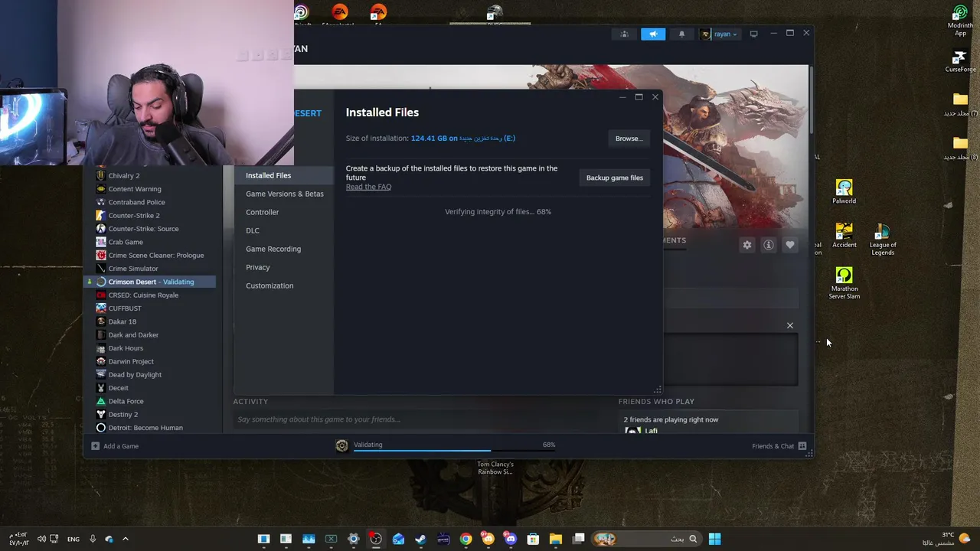
Task: Click the megaphone announcements icon
Action: [653, 34]
